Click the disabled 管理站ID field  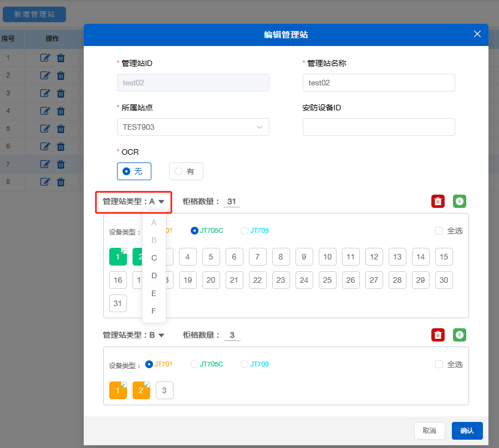pyautogui.click(x=193, y=83)
